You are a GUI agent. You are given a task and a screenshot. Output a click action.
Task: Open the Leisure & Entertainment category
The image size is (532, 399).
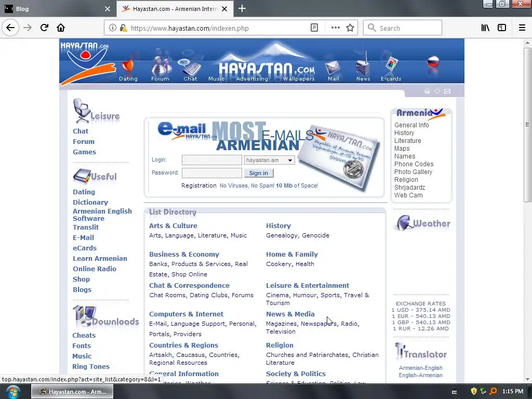pyautogui.click(x=308, y=285)
